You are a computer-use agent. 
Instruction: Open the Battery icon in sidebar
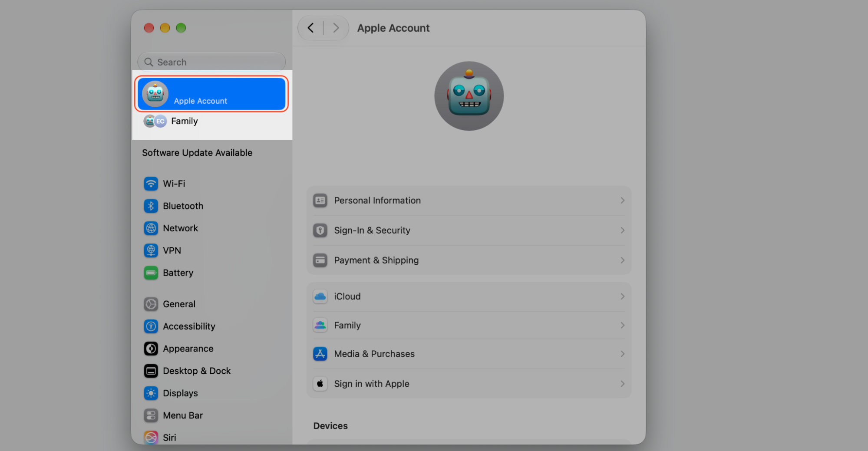click(151, 273)
